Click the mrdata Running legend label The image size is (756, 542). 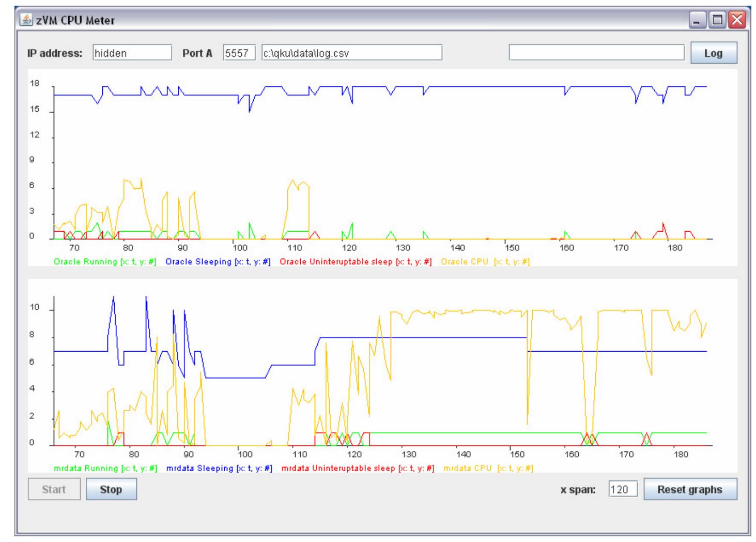(105, 468)
